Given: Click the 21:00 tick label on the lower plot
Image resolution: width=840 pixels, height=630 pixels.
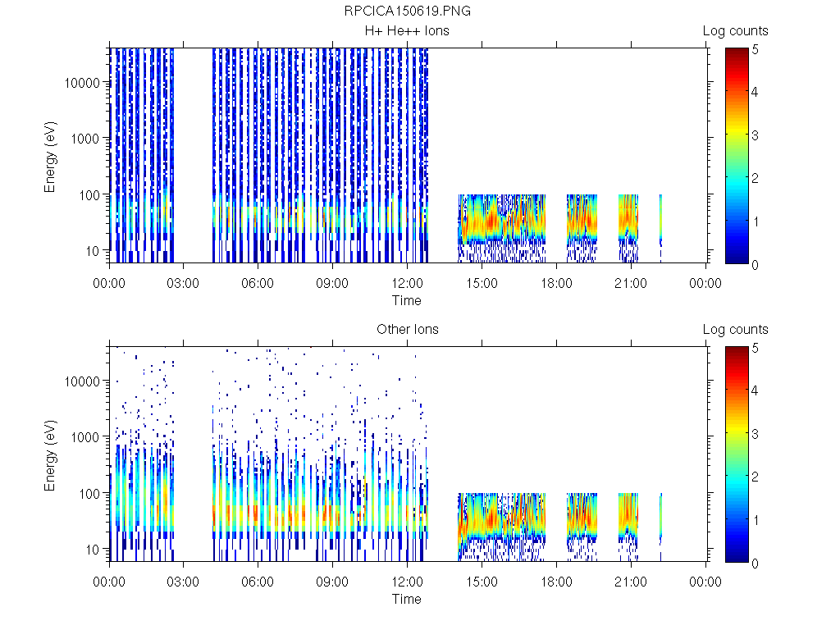Looking at the screenshot, I should click(632, 582).
